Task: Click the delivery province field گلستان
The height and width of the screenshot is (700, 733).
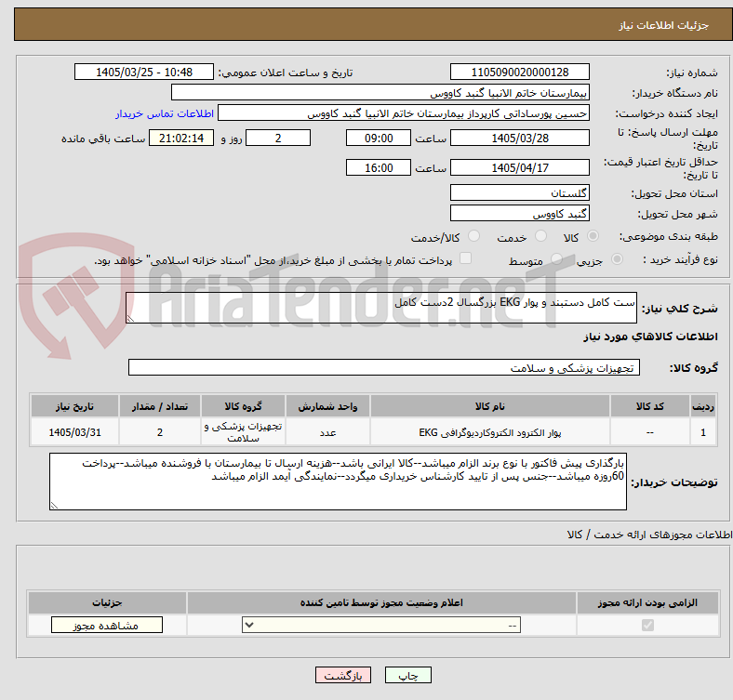Action: point(519,192)
